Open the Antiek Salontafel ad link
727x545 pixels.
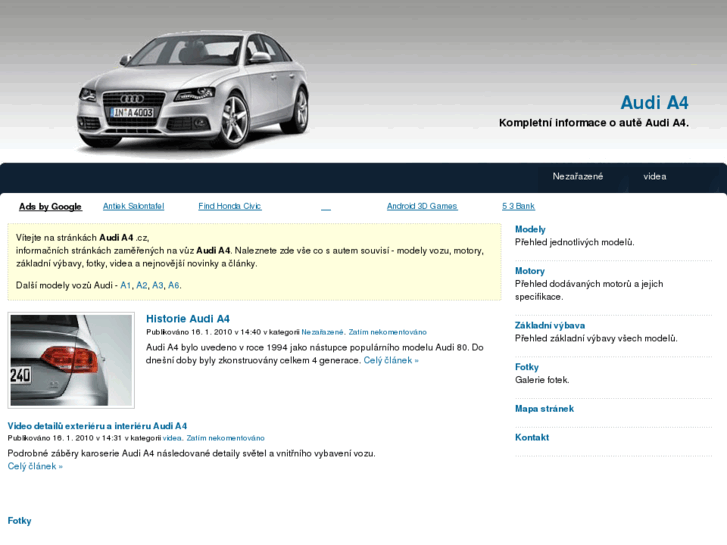pos(134,206)
